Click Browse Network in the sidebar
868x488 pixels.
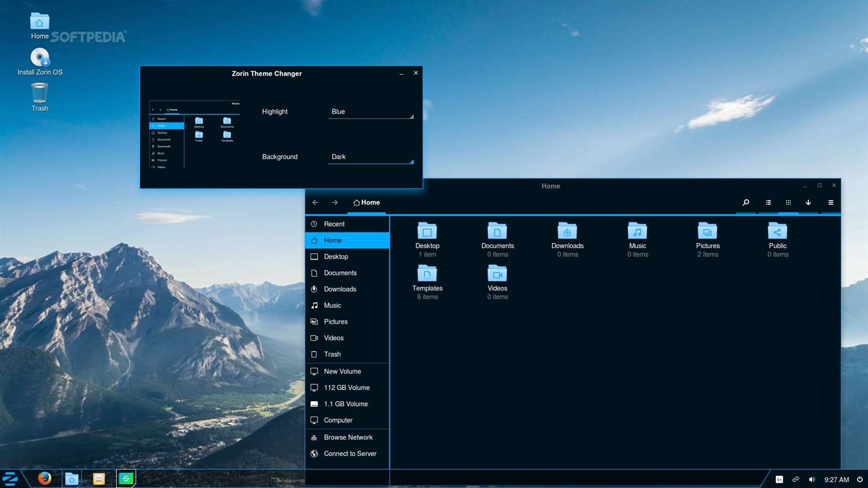pos(347,437)
